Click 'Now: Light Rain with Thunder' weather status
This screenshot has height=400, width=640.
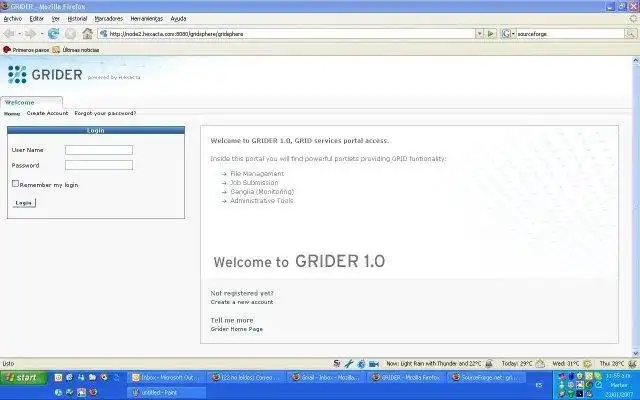click(x=439, y=363)
